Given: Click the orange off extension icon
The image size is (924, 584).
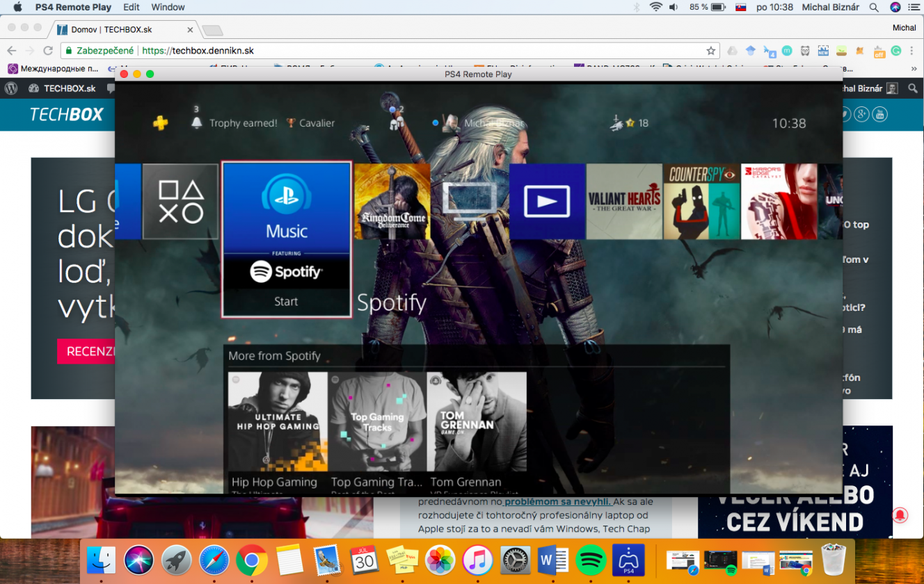Looking at the screenshot, I should (x=879, y=51).
